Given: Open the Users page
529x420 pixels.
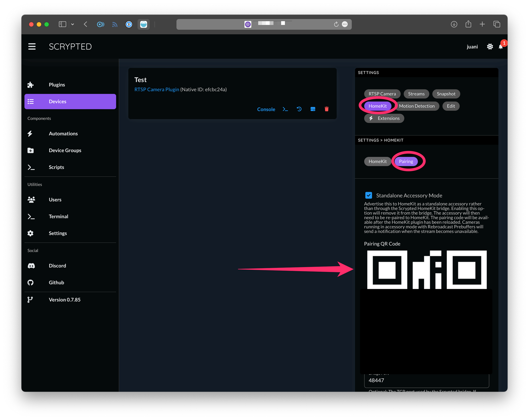Looking at the screenshot, I should (70, 200).
